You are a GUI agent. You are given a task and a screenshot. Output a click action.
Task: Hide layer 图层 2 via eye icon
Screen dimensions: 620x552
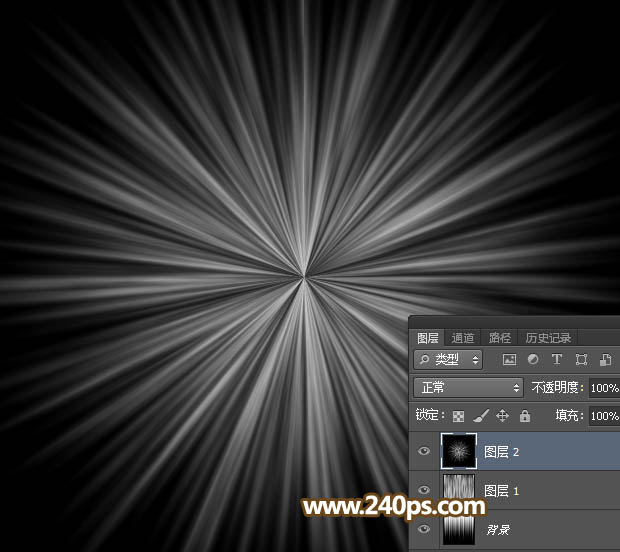pyautogui.click(x=424, y=451)
